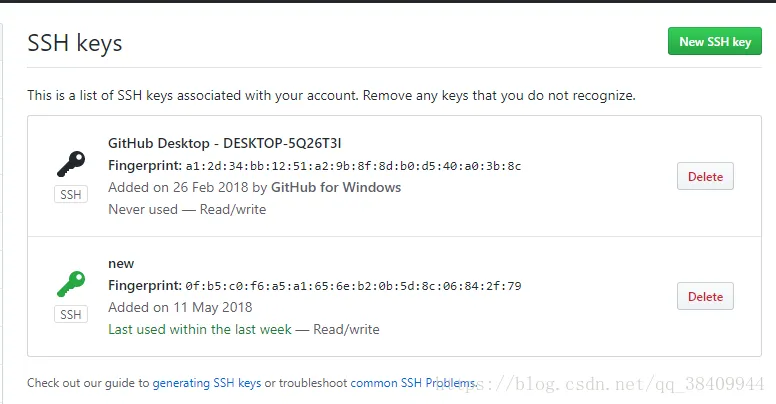Click "Added on 26 Feb 2018" text
This screenshot has width=776, height=404.
click(x=171, y=187)
